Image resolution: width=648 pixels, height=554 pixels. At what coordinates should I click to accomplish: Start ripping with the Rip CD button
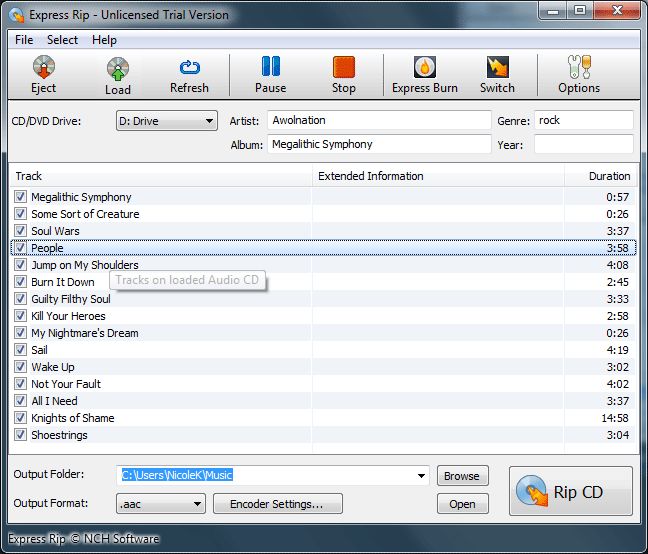571,491
